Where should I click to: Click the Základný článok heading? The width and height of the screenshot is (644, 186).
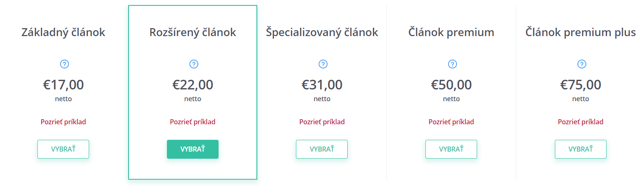pyautogui.click(x=63, y=32)
